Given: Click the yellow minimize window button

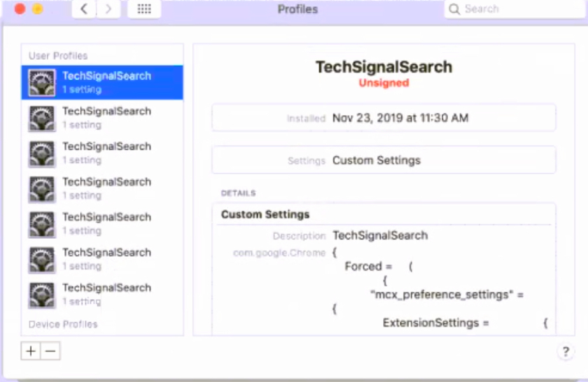Looking at the screenshot, I should click(x=38, y=10).
